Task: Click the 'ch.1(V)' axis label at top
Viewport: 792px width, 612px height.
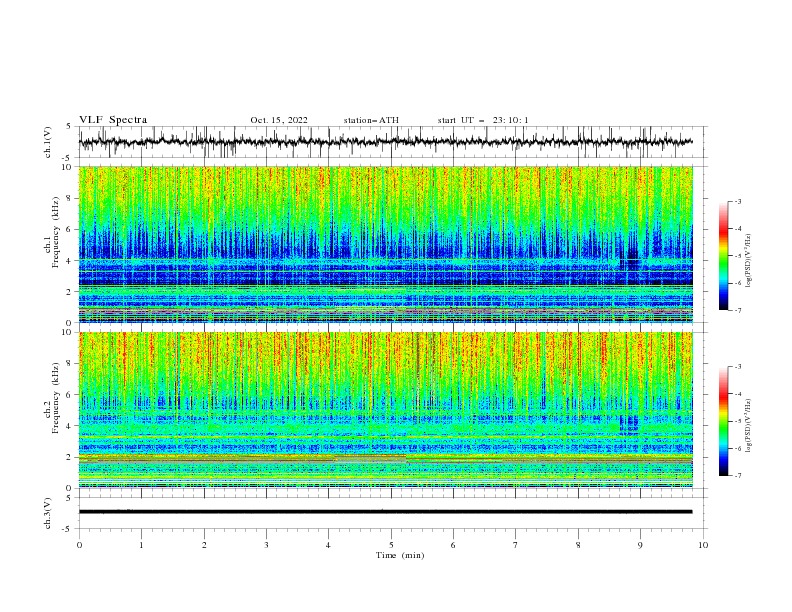Action: (x=48, y=142)
